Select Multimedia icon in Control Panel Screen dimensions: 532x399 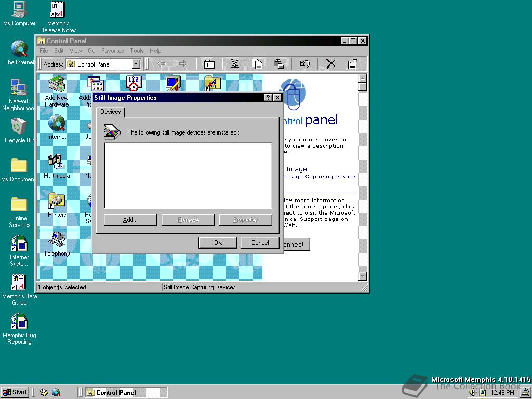tap(57, 166)
